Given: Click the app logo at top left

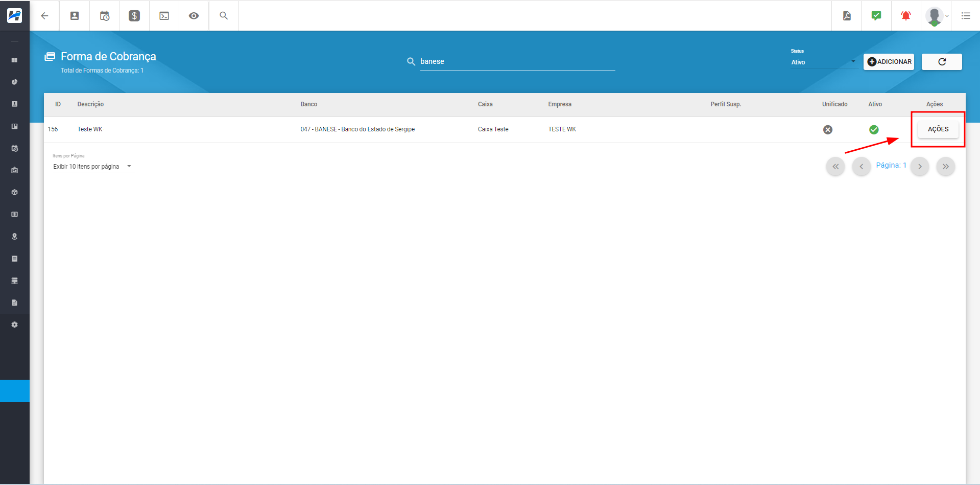Looking at the screenshot, I should click(15, 16).
